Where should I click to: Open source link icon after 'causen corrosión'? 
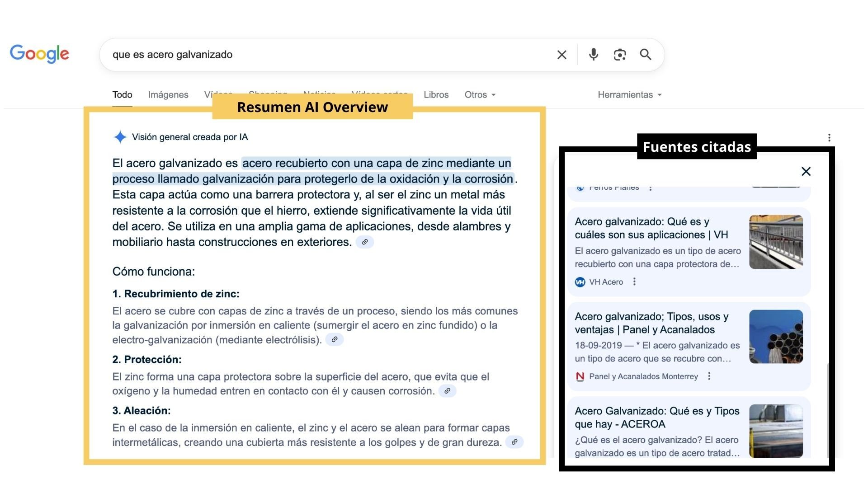[x=447, y=391]
